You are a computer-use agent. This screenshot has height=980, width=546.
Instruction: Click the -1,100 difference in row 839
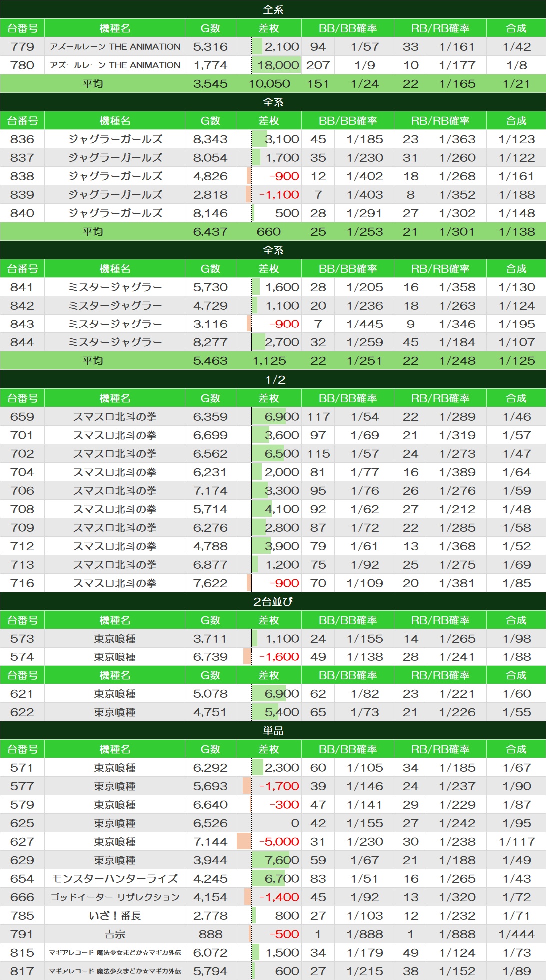tap(279, 195)
